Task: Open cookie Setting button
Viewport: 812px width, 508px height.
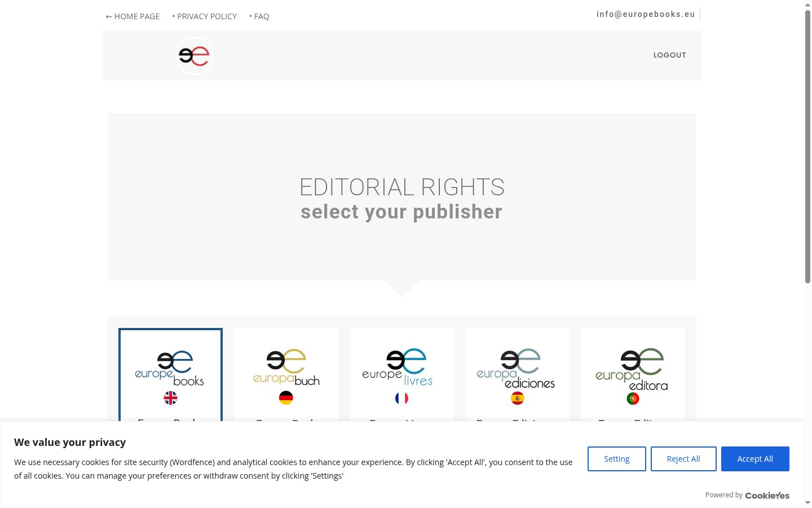Action: [x=617, y=459]
